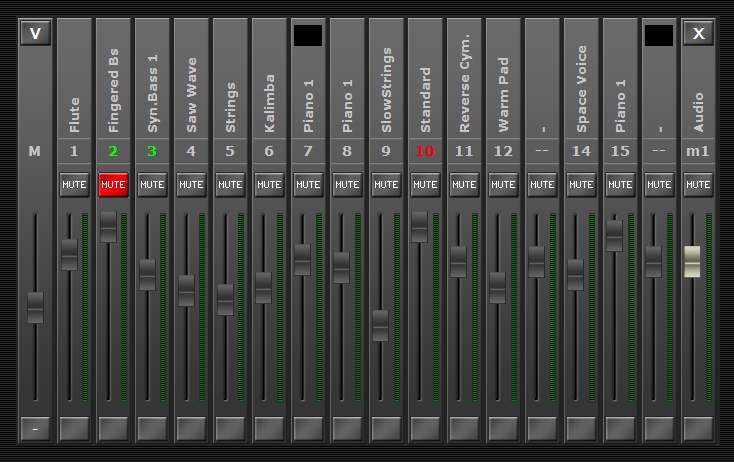Click the Syn.Bass 1 instrument name
Image resolution: width=734 pixels, height=462 pixels.
click(x=152, y=94)
